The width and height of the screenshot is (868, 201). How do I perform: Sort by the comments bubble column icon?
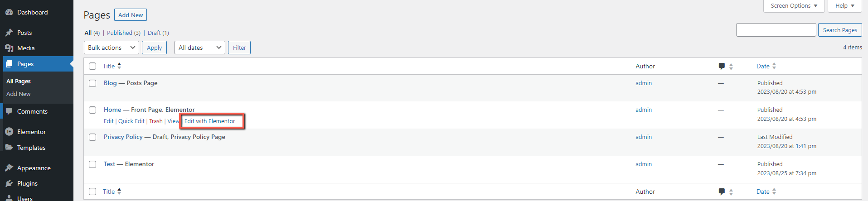(722, 66)
